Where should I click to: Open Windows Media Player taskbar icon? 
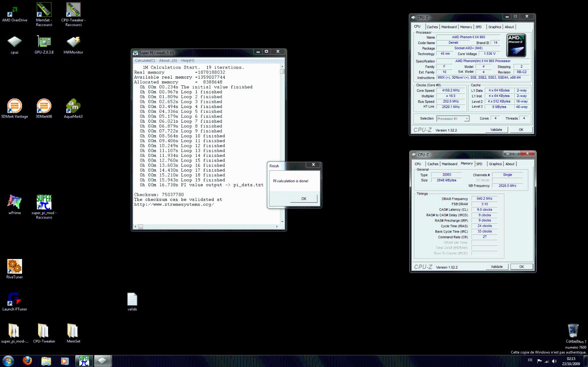point(64,361)
